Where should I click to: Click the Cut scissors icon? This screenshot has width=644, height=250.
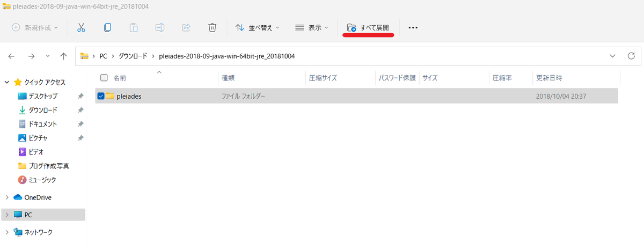(x=82, y=27)
